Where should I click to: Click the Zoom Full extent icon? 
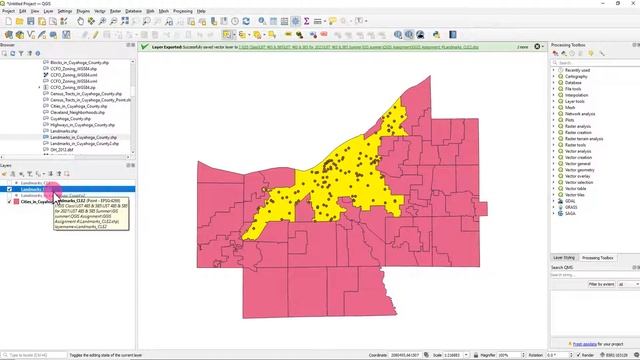(125, 21)
